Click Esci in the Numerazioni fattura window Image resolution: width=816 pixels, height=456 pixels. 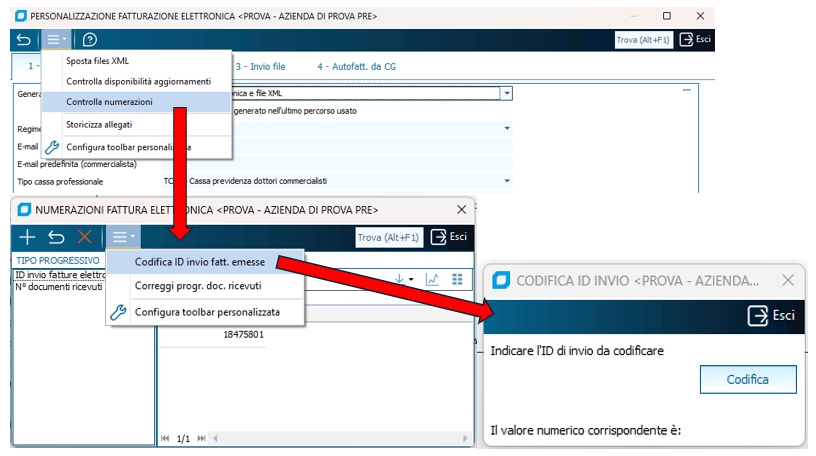pos(449,237)
